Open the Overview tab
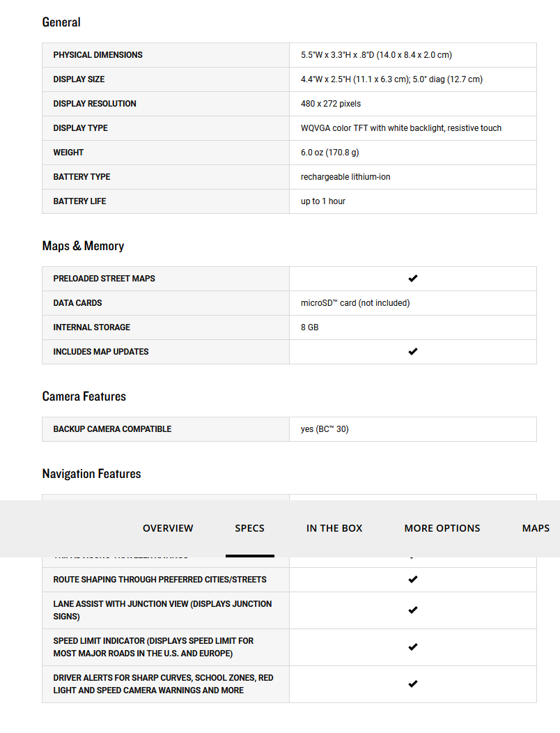Screen dimensions: 560x733 tap(168, 528)
